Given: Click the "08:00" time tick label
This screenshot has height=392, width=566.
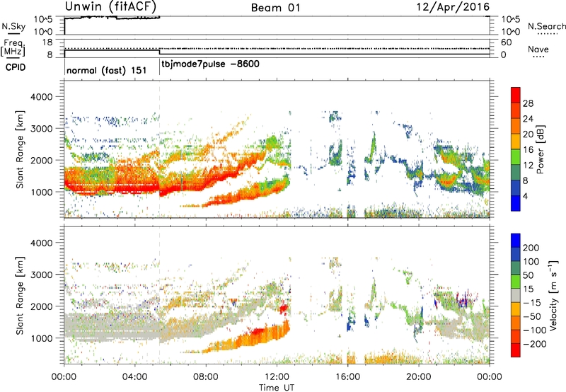Looking at the screenshot, I should click(x=206, y=377).
